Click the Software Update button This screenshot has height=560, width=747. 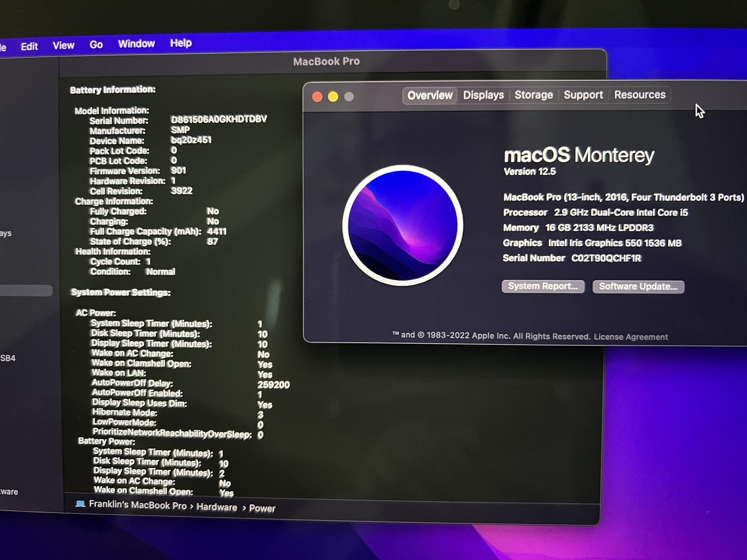click(638, 287)
